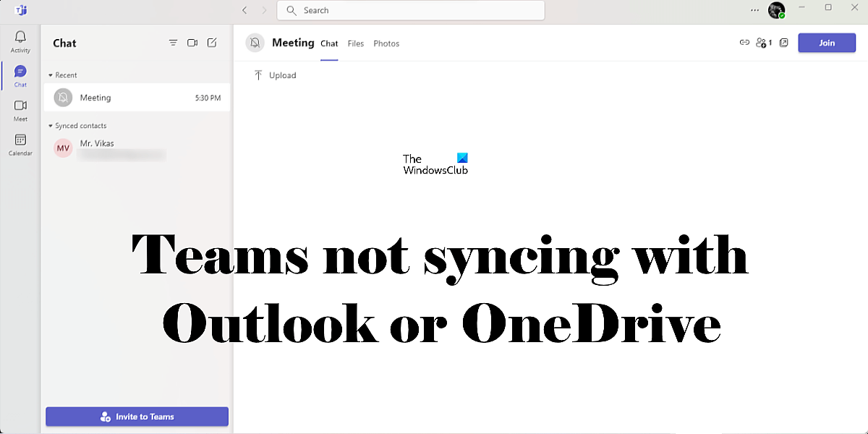Open Settings and more ellipsis menu
Image resolution: width=868 pixels, height=434 pixels.
pyautogui.click(x=755, y=10)
